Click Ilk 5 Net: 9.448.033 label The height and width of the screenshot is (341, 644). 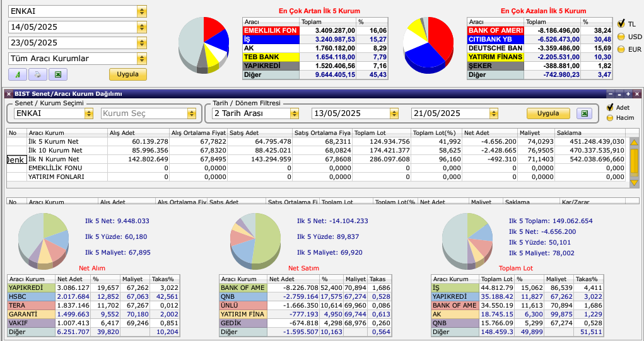click(x=117, y=221)
